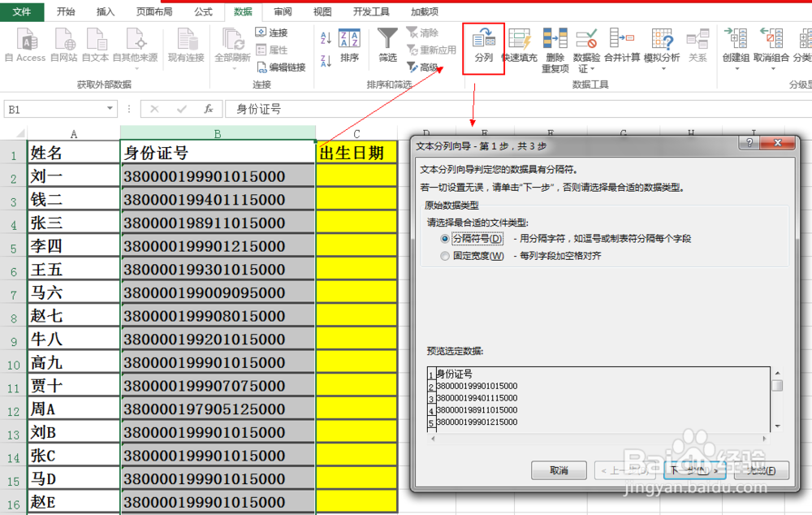Import data from text file (自文本)
812x515 pixels.
[96, 45]
